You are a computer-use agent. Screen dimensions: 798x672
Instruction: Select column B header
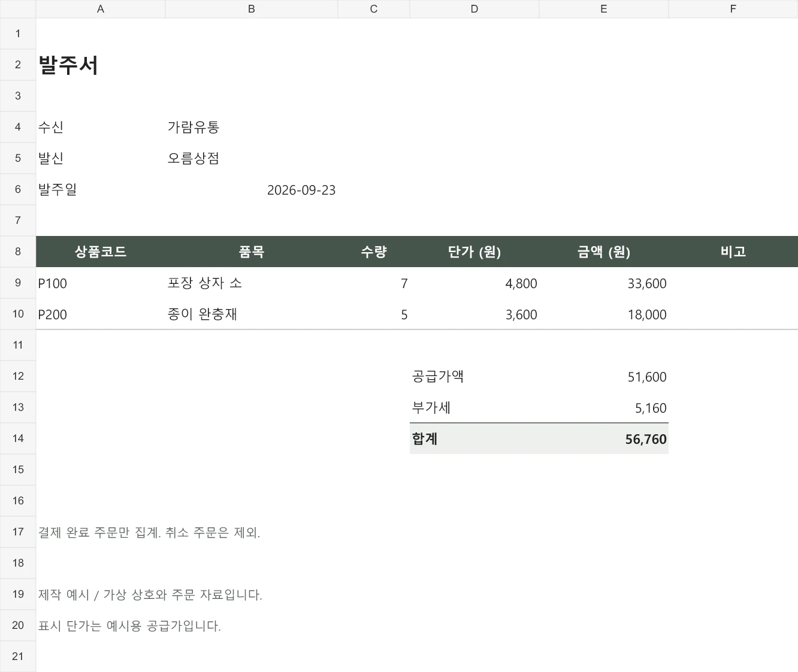point(252,9)
